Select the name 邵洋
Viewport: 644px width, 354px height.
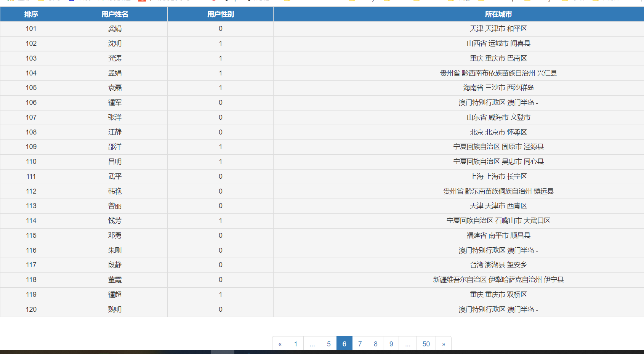115,147
